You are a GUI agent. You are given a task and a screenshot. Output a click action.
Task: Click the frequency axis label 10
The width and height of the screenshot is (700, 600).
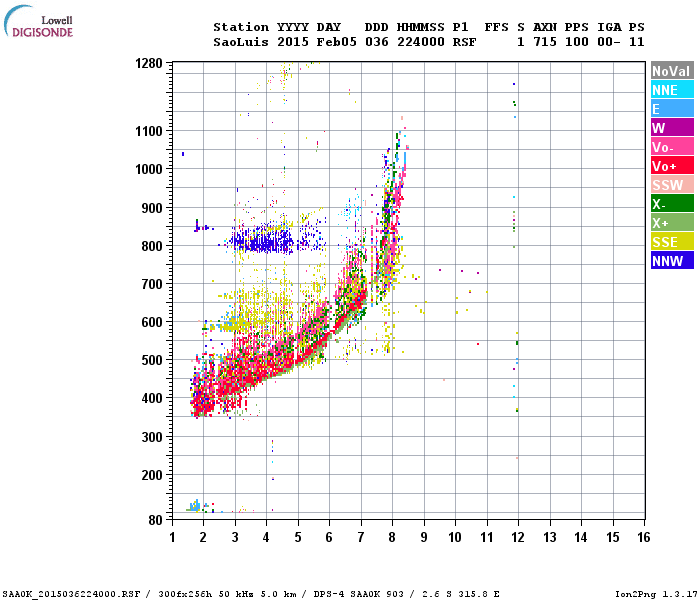point(455,537)
